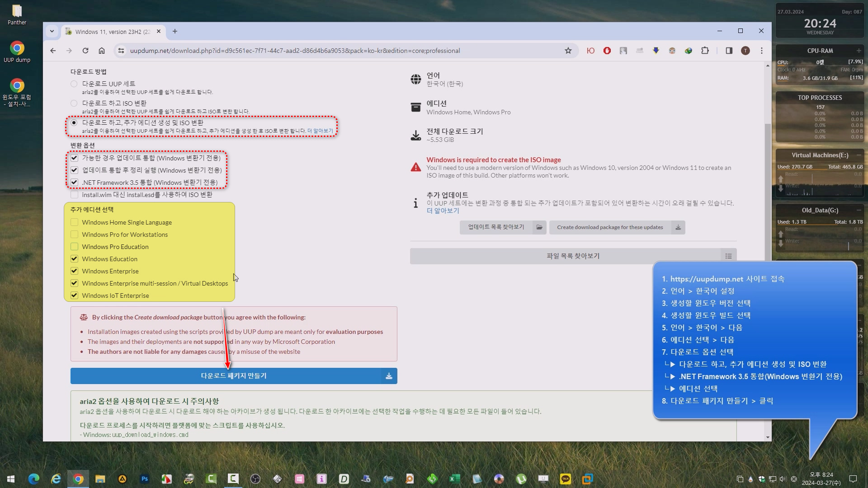Open the UUP dump desktop shortcut
The image size is (868, 488).
(17, 52)
